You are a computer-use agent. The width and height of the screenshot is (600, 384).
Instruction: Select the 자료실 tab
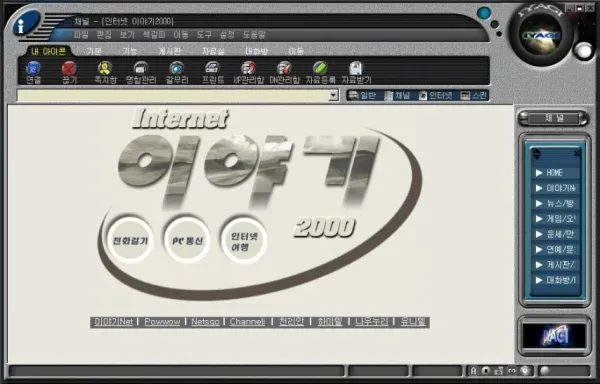tap(213, 51)
